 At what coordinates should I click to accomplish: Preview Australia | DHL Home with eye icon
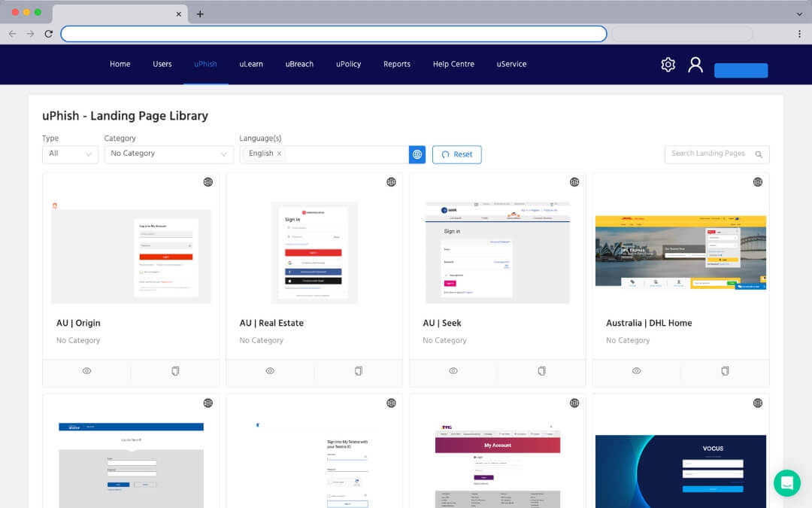[x=637, y=371]
